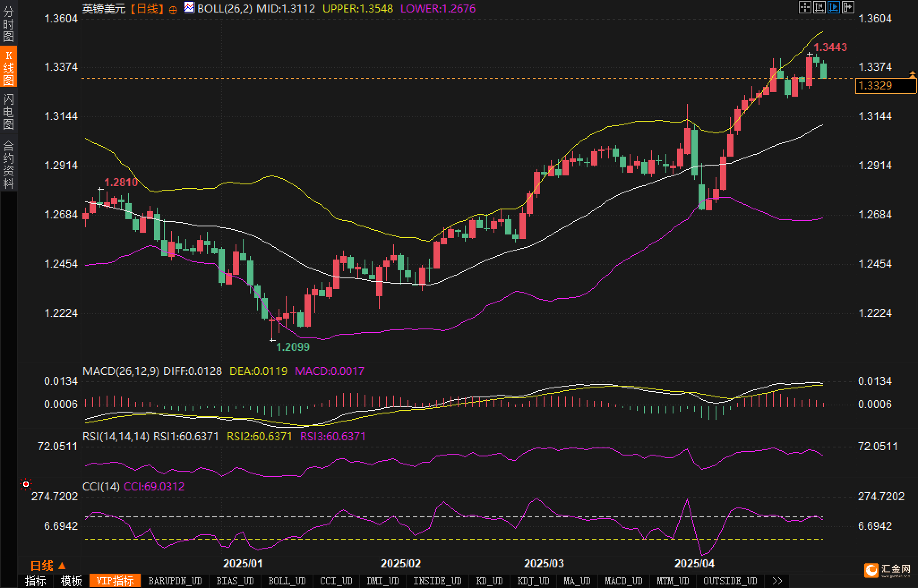This screenshot has height=588, width=918.
Task: Open the 指标 tab
Action: (x=36, y=581)
